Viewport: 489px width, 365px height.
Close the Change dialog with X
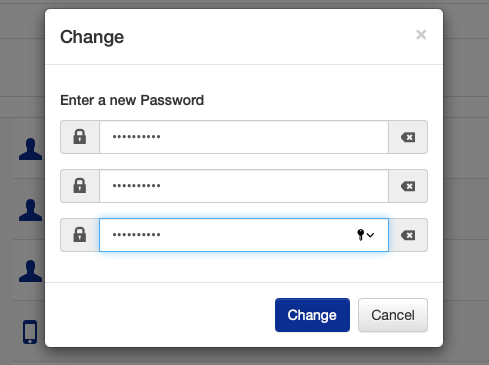[x=421, y=34]
